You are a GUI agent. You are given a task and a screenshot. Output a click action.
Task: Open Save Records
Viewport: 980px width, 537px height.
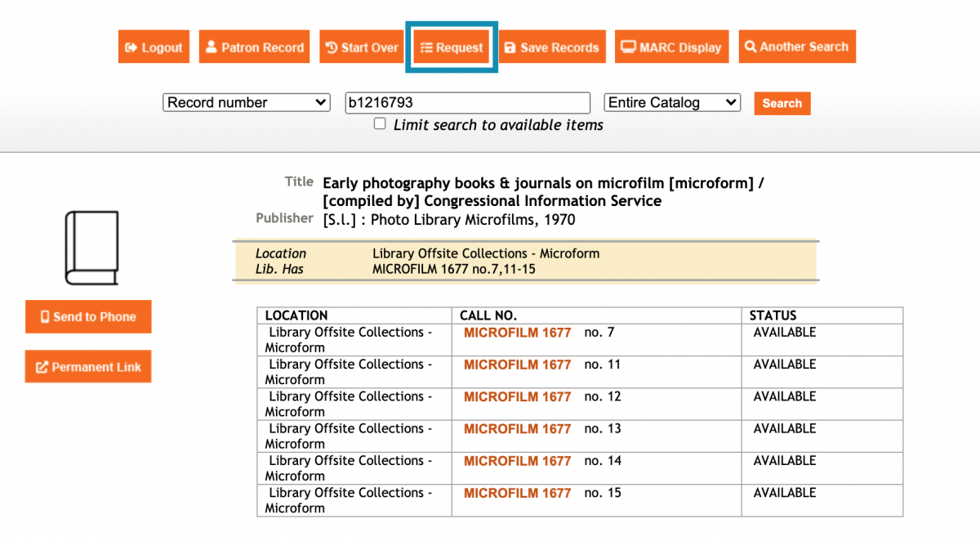click(x=551, y=47)
